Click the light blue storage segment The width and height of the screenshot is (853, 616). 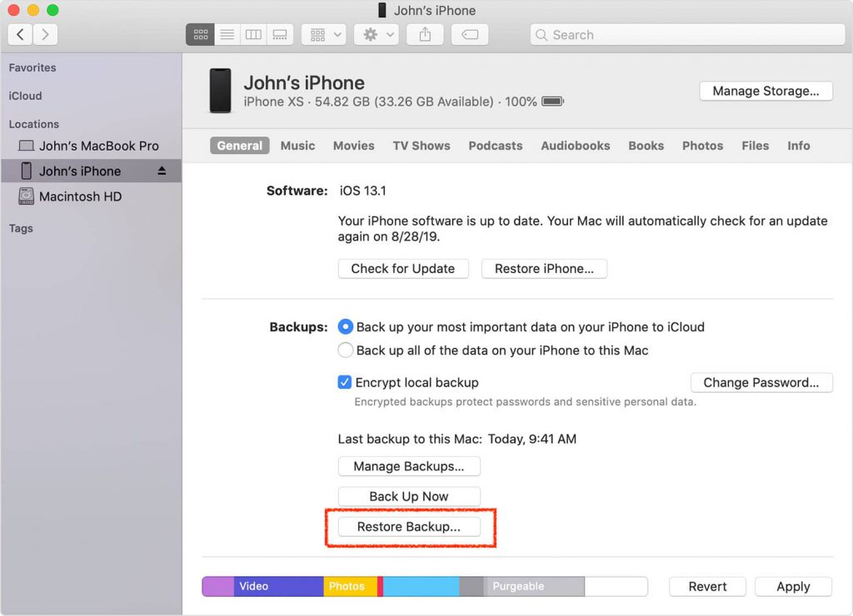421,587
